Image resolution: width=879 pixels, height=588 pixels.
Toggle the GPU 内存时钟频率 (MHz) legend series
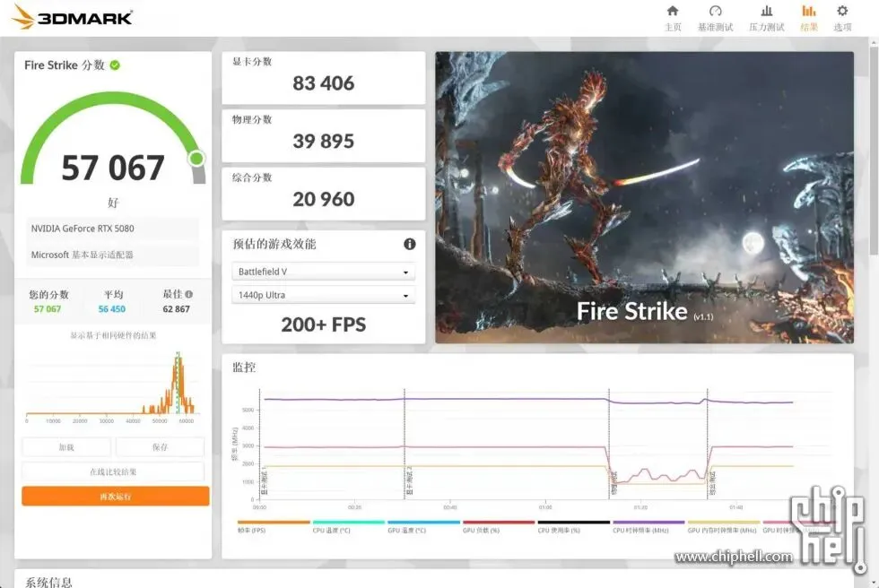[x=723, y=527]
